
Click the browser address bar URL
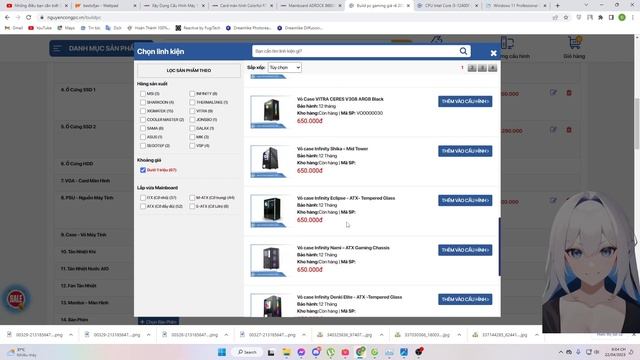point(74,18)
